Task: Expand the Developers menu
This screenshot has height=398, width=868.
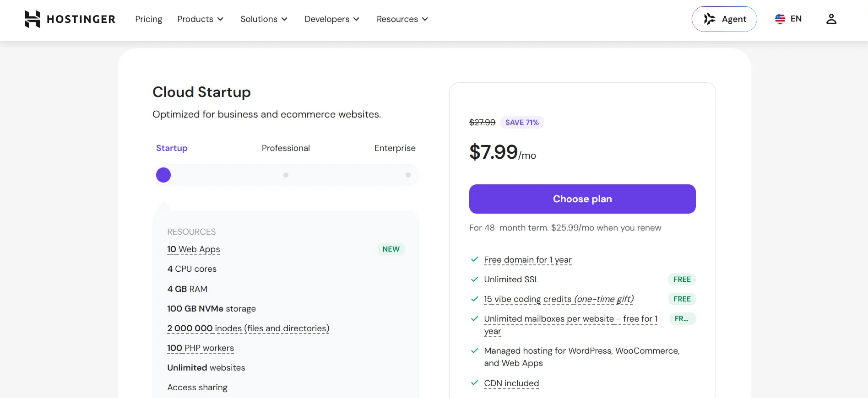Action: 332,19
